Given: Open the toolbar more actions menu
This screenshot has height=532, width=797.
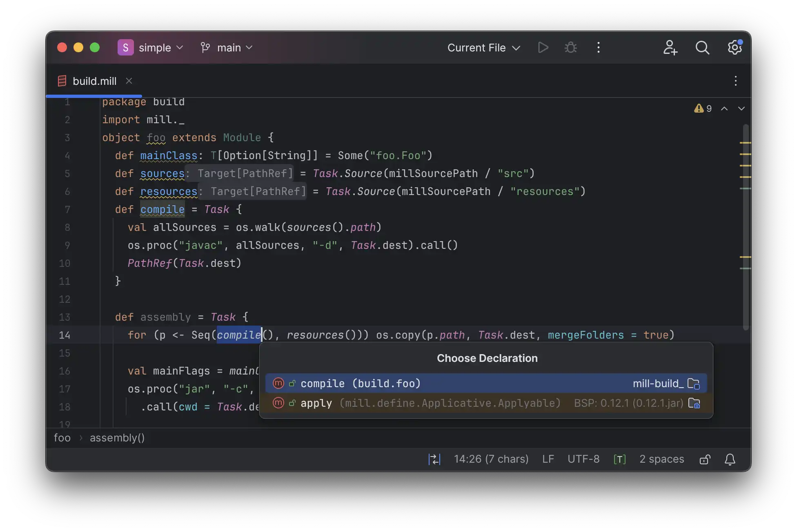Looking at the screenshot, I should (x=599, y=48).
